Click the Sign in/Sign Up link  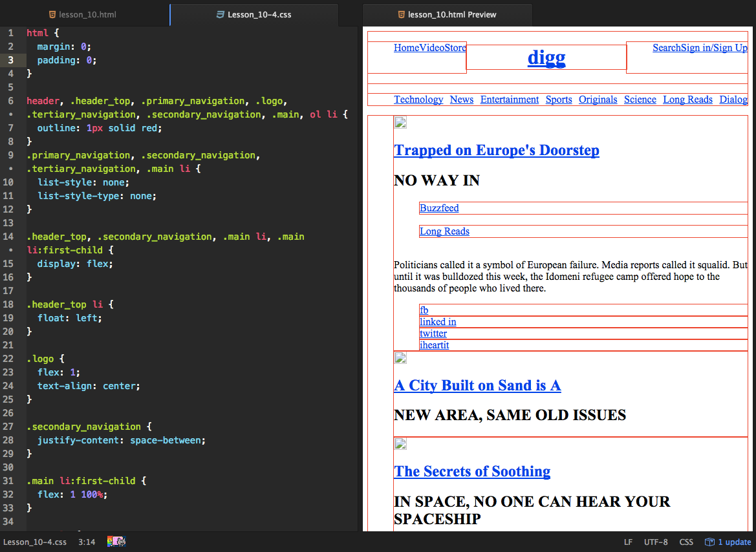[715, 48]
